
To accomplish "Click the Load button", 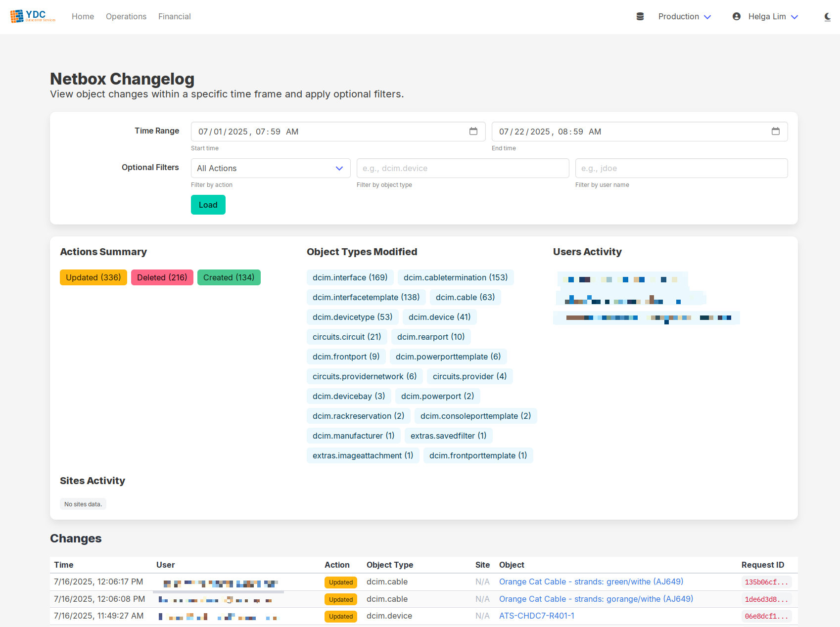I will click(x=208, y=205).
